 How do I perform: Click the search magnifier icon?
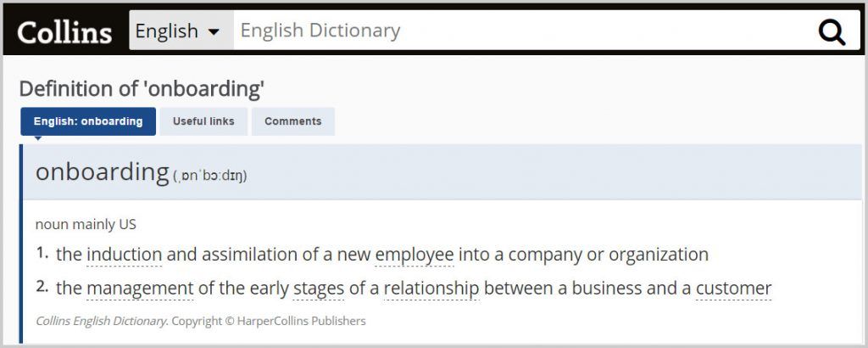(x=832, y=31)
